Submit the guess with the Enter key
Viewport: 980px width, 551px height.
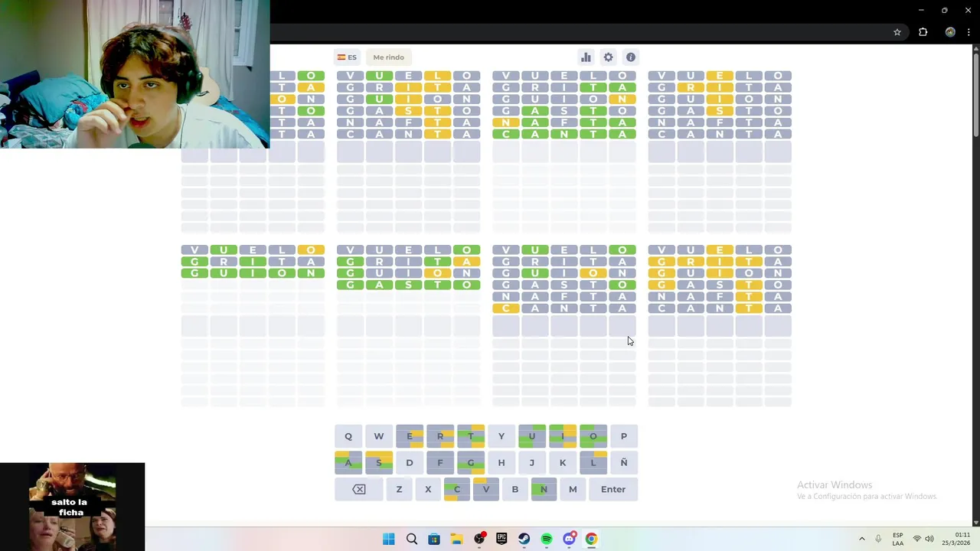[613, 489]
